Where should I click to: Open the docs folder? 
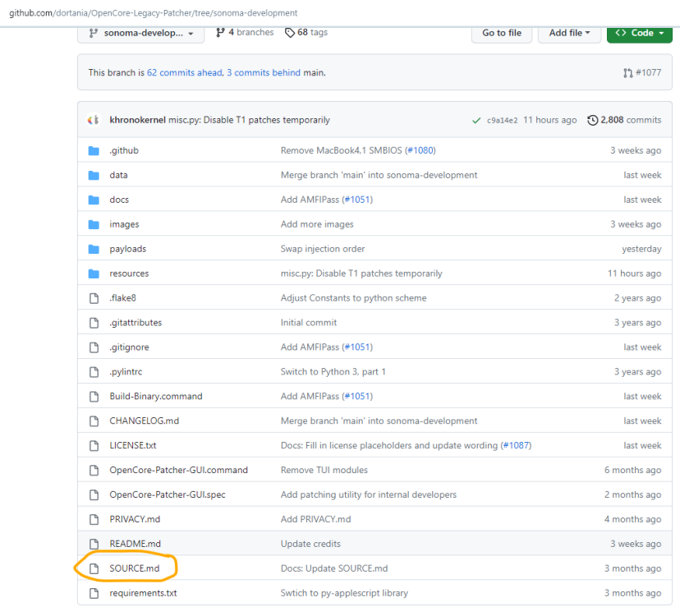click(119, 200)
